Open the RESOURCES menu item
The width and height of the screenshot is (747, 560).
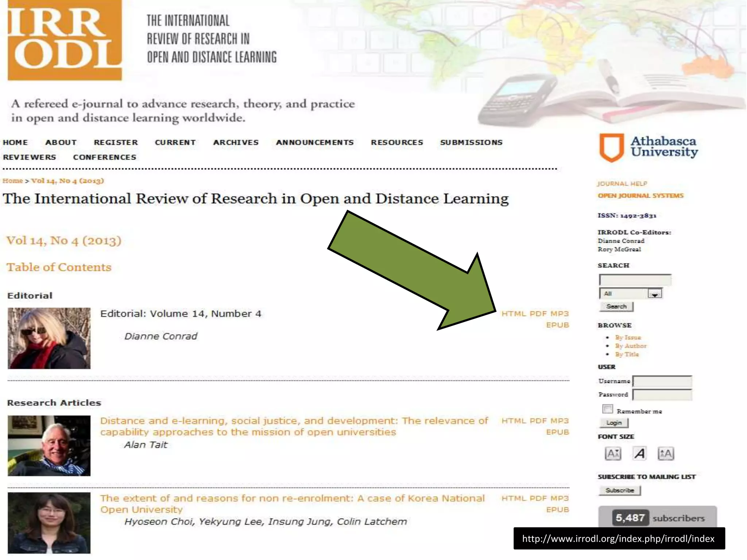tap(397, 143)
